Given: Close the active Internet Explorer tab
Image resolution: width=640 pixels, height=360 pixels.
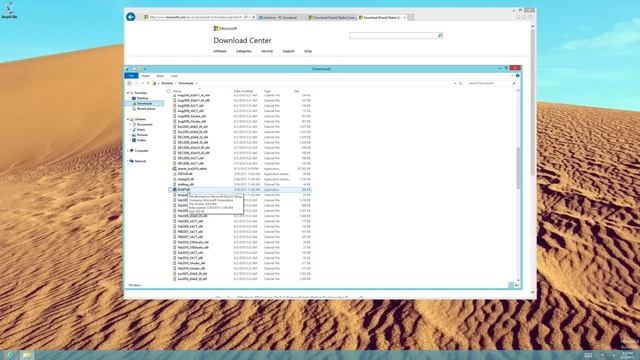Looking at the screenshot, I should click(x=405, y=18).
